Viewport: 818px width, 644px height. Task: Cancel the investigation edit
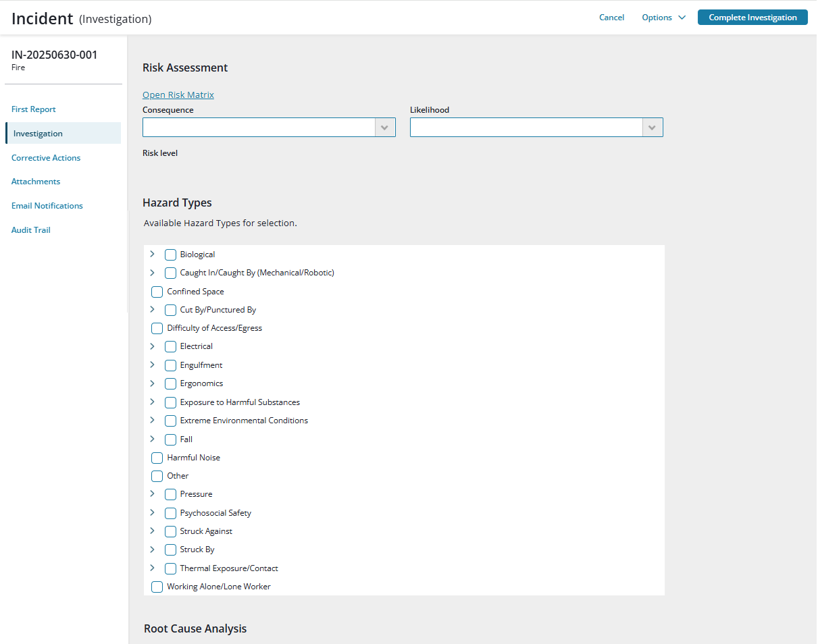(x=611, y=18)
